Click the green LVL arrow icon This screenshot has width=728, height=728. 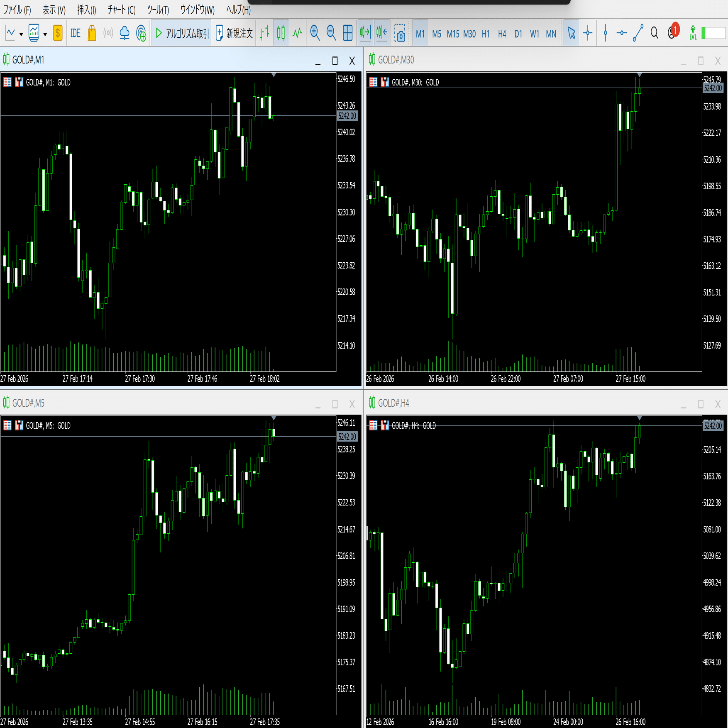tap(693, 33)
